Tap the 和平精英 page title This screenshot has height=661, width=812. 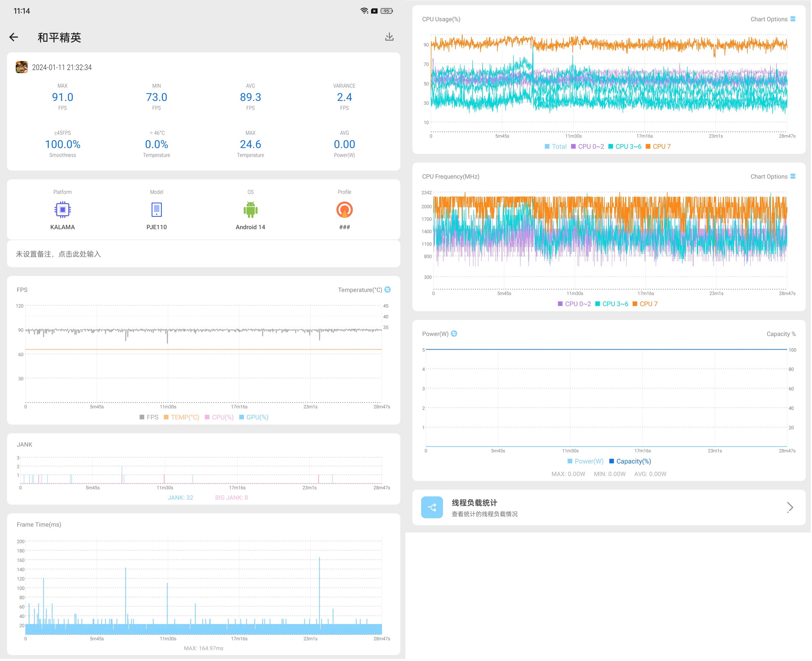point(59,37)
